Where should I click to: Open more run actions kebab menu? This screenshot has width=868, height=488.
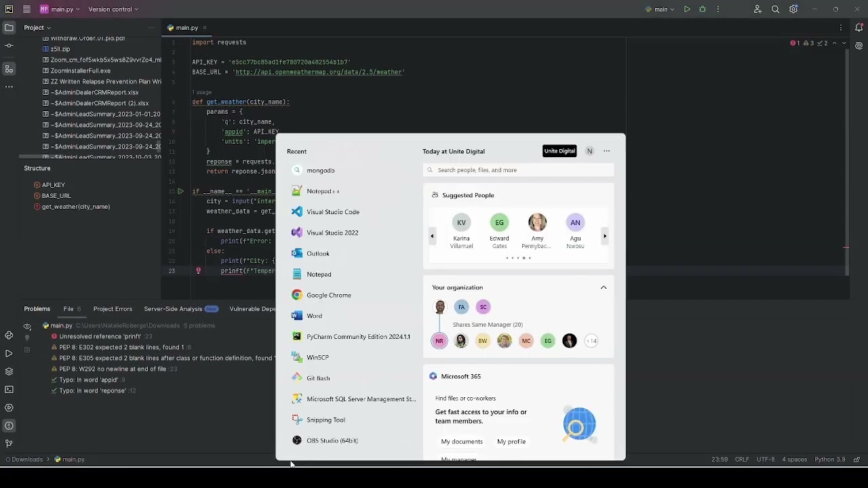pos(718,9)
